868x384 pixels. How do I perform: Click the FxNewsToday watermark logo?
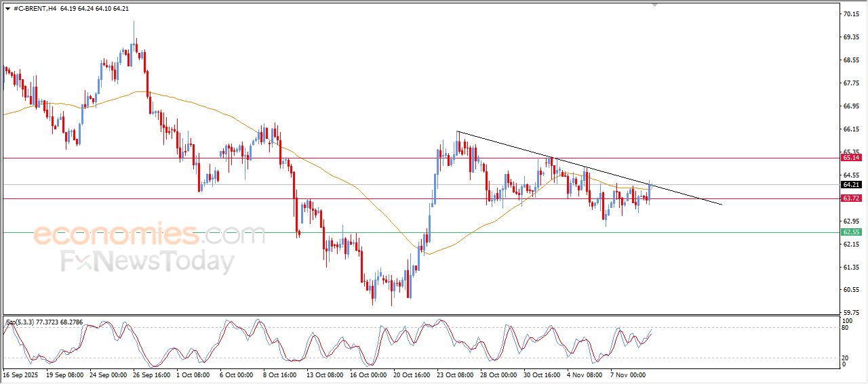[148, 261]
